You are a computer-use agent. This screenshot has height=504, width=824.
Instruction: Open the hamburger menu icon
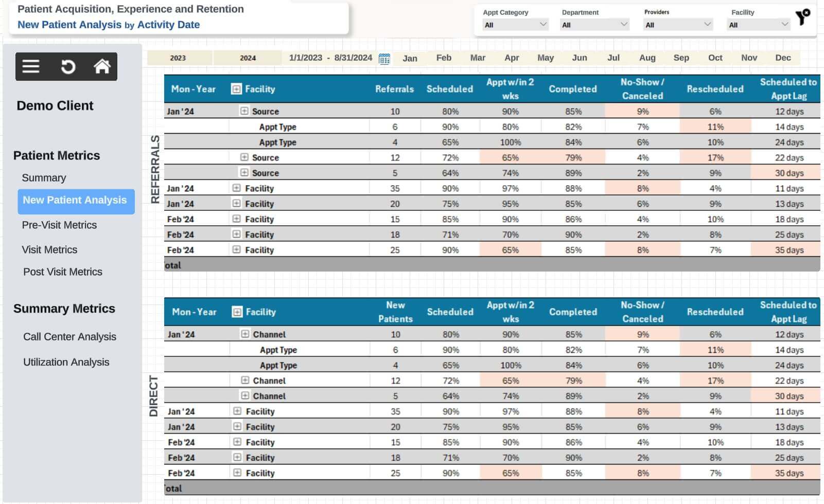[31, 66]
